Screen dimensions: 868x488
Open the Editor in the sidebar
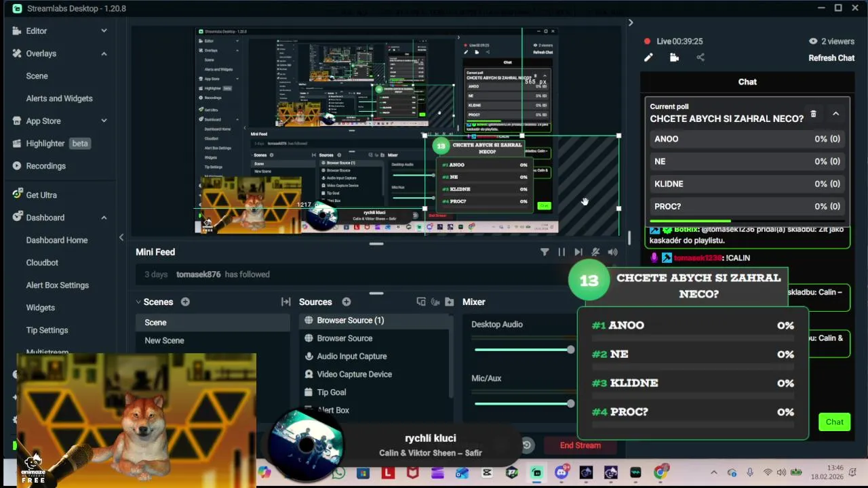click(x=37, y=31)
